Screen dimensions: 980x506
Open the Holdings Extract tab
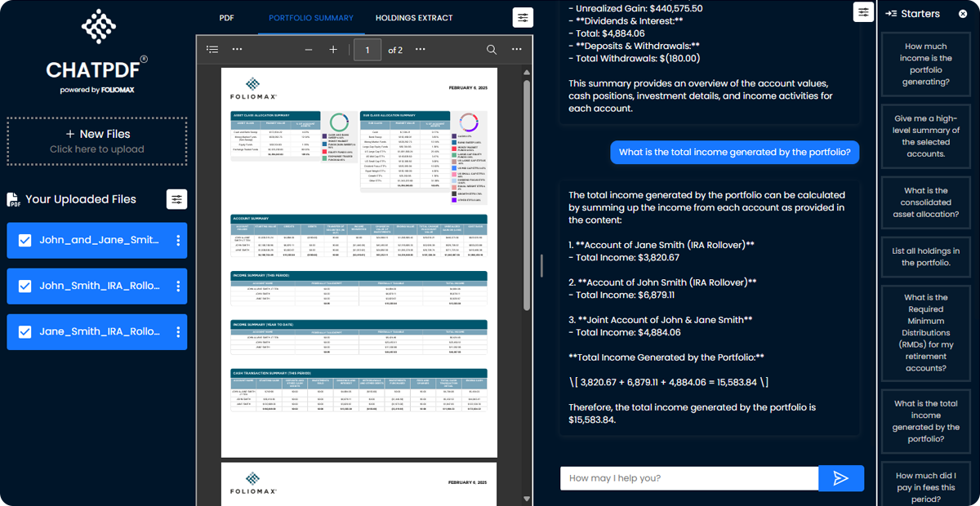(x=414, y=18)
